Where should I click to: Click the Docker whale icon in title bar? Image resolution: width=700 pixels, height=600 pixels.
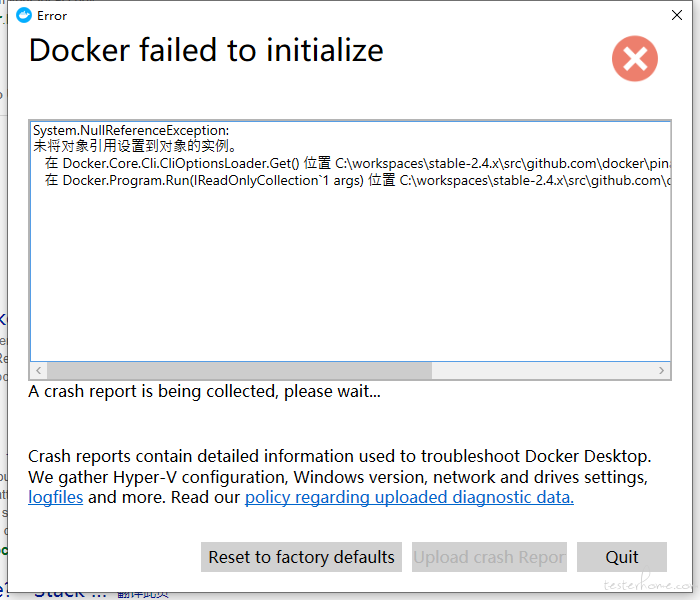[x=24, y=15]
